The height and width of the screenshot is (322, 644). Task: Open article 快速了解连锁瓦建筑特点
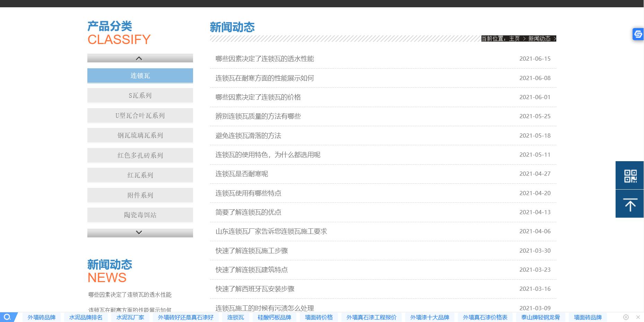pos(252,270)
